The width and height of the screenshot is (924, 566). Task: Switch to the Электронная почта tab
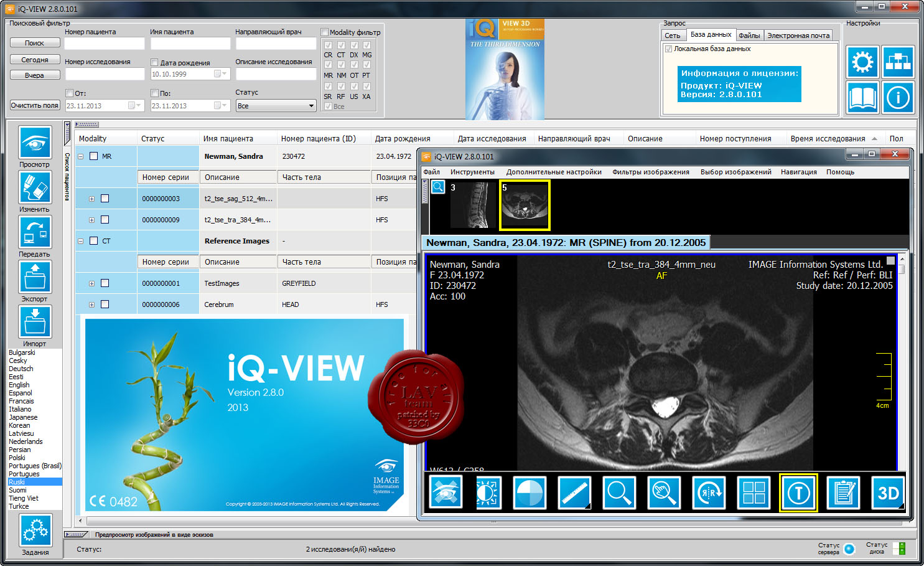pyautogui.click(x=798, y=35)
